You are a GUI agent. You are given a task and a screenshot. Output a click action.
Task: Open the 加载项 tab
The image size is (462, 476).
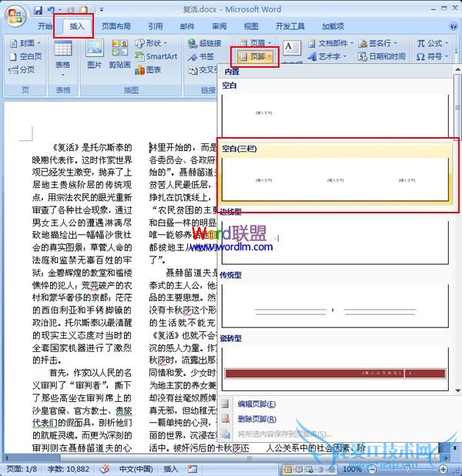tap(333, 26)
